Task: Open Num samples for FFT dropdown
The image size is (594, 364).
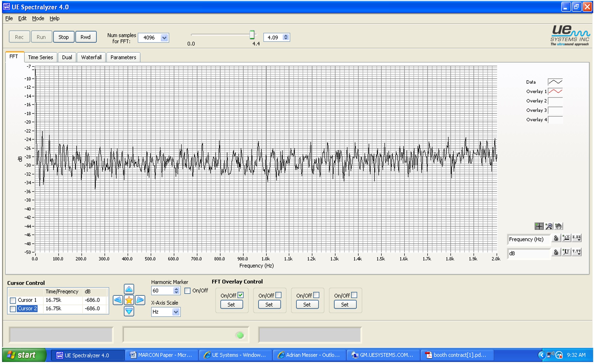Action: coord(164,38)
